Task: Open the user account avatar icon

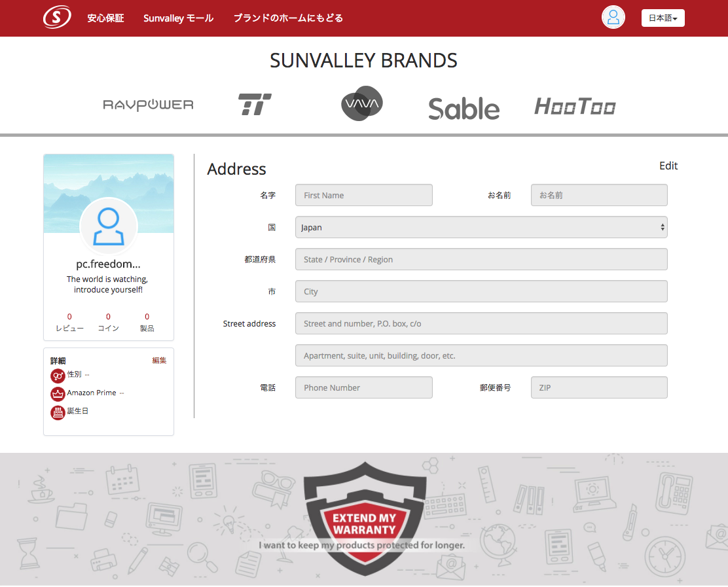Action: coord(613,18)
